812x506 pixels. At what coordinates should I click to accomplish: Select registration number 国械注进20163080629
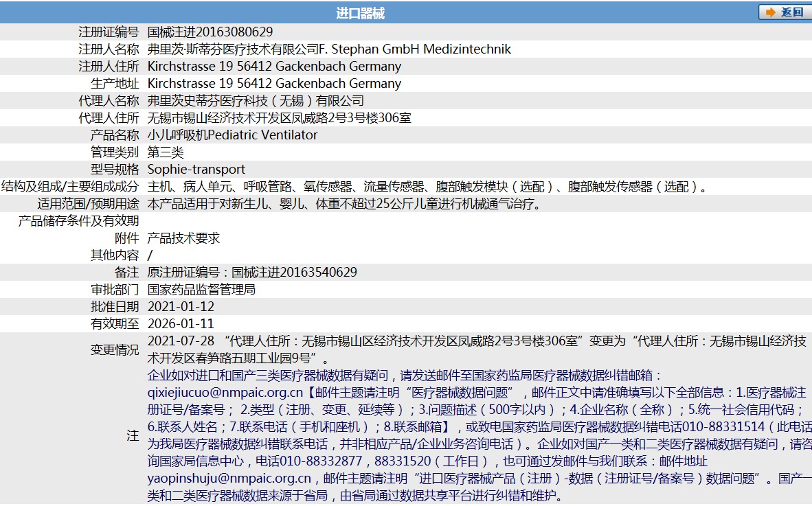[x=210, y=32]
